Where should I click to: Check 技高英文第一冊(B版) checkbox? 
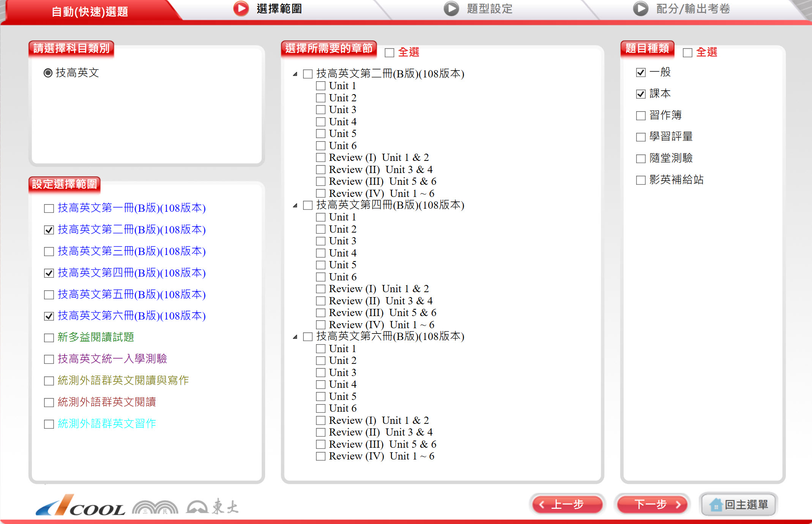(49, 208)
